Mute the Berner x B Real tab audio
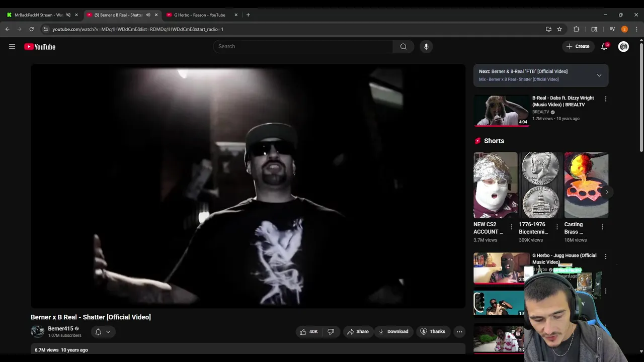The width and height of the screenshot is (644, 362). tap(148, 15)
